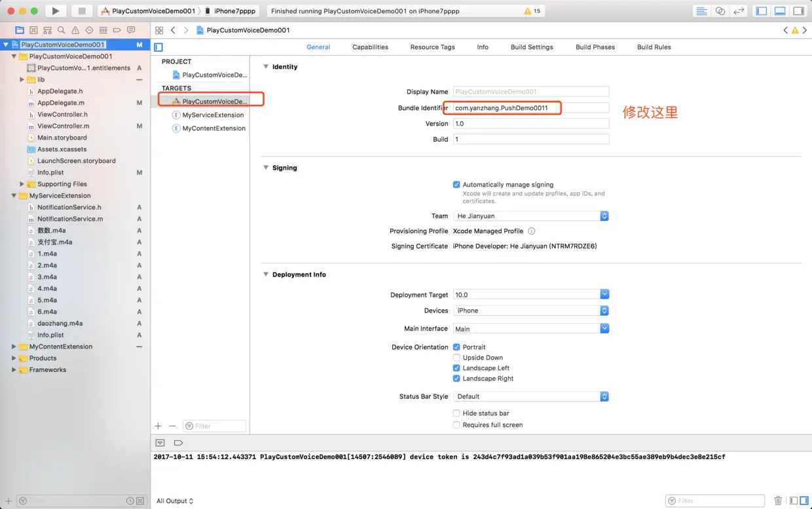Open NotificationService.m file
Image resolution: width=812 pixels, height=509 pixels.
coord(70,219)
